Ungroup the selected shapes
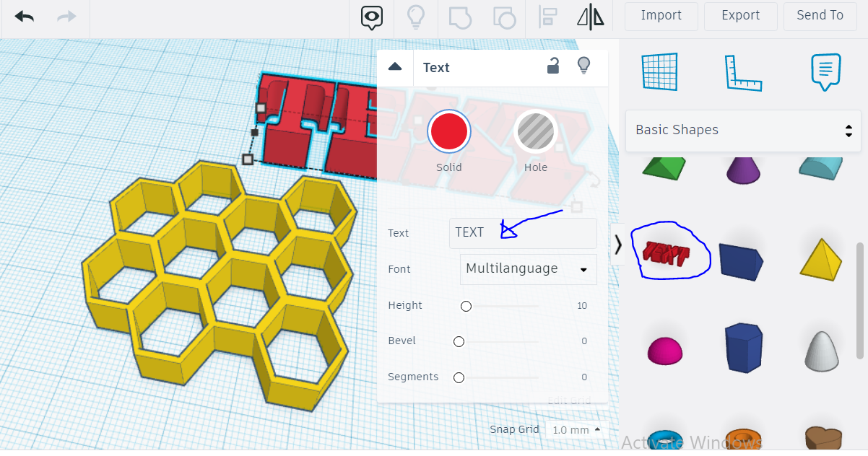The height and width of the screenshot is (456, 868). pyautogui.click(x=503, y=17)
